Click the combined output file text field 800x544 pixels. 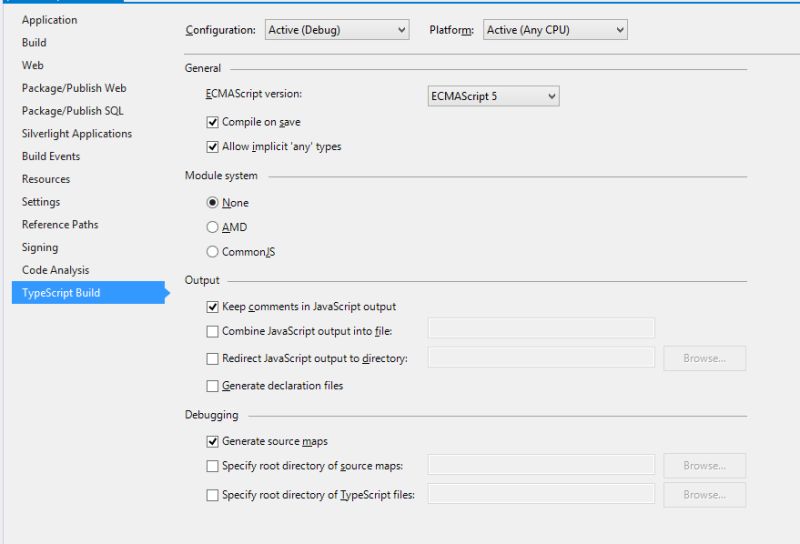click(541, 328)
